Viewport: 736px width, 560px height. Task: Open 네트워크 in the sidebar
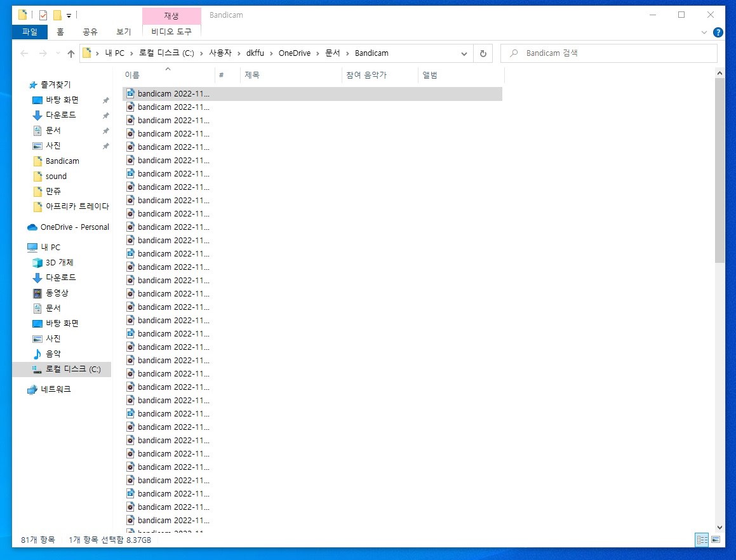pos(49,389)
